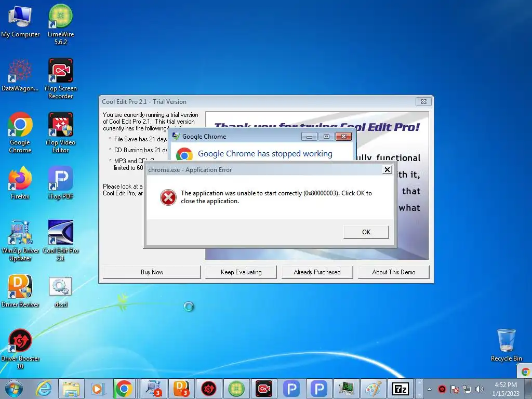The image size is (532, 399).
Task: Close the Cool Edit Pro trial window
Action: click(x=423, y=101)
